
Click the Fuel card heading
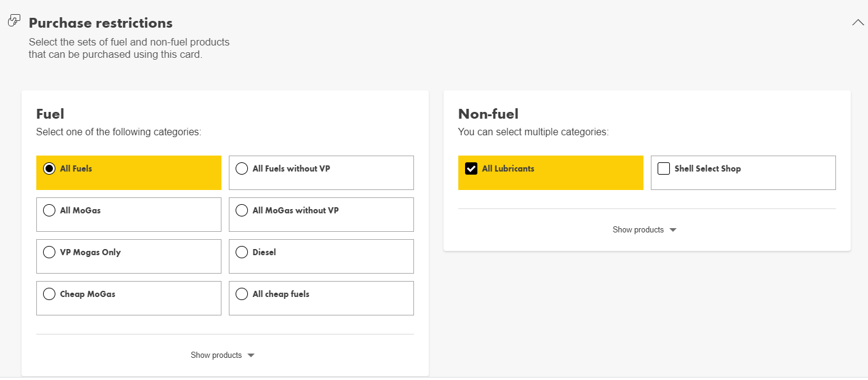point(50,114)
